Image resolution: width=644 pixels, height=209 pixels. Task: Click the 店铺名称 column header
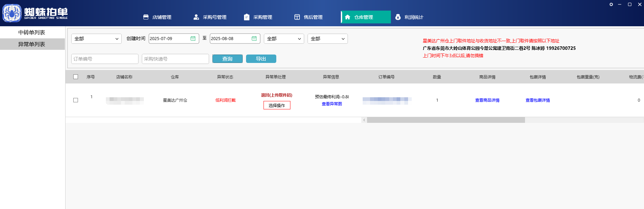[x=124, y=77]
